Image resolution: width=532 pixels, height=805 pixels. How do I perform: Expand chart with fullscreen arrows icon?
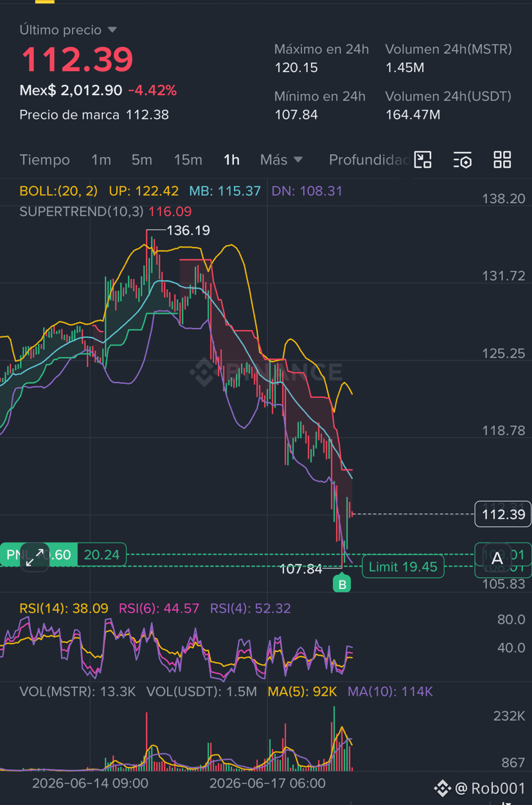(x=35, y=557)
